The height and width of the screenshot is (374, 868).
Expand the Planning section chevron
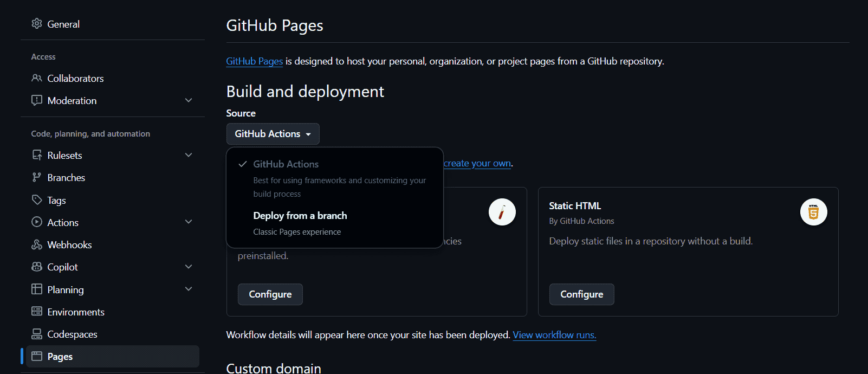[x=189, y=289]
